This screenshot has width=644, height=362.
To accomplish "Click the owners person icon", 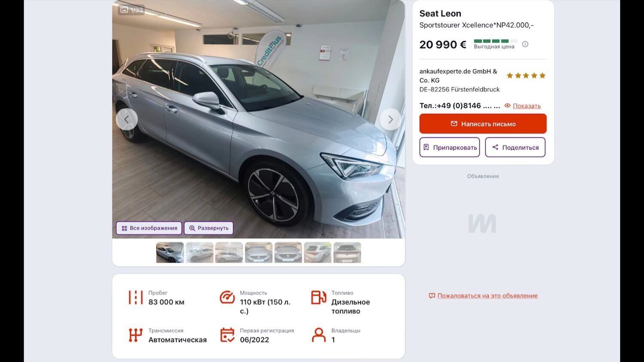I will (x=319, y=335).
